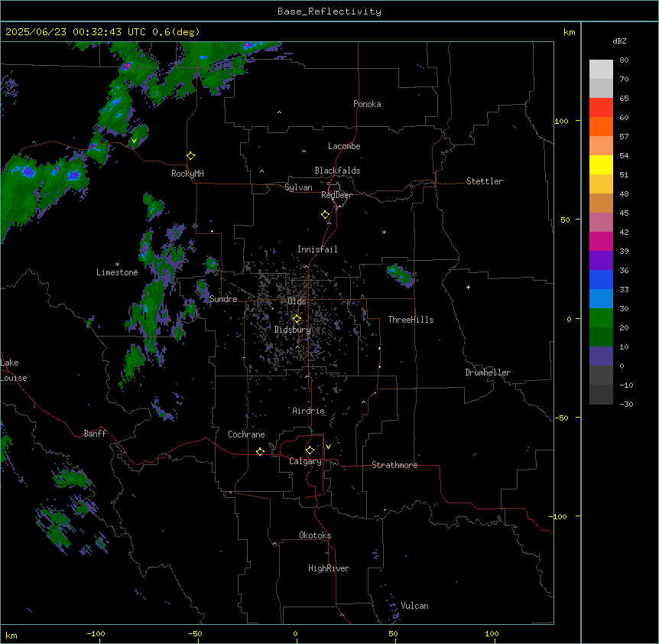Select the RockyMH label
This screenshot has height=644, width=659.
click(187, 174)
